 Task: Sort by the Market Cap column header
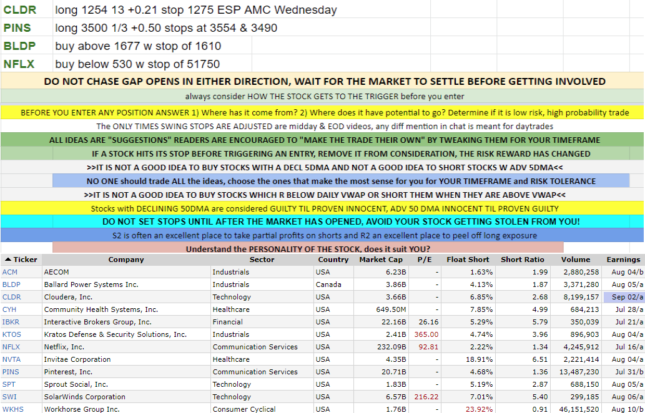pos(381,260)
